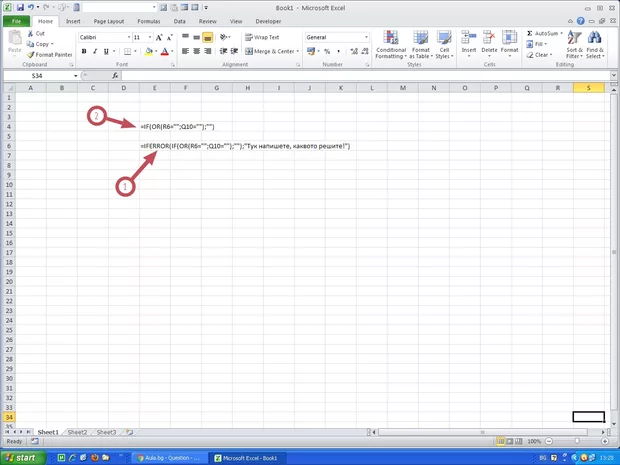This screenshot has height=465, width=620.
Task: Align text left in cell
Action: tap(185, 51)
